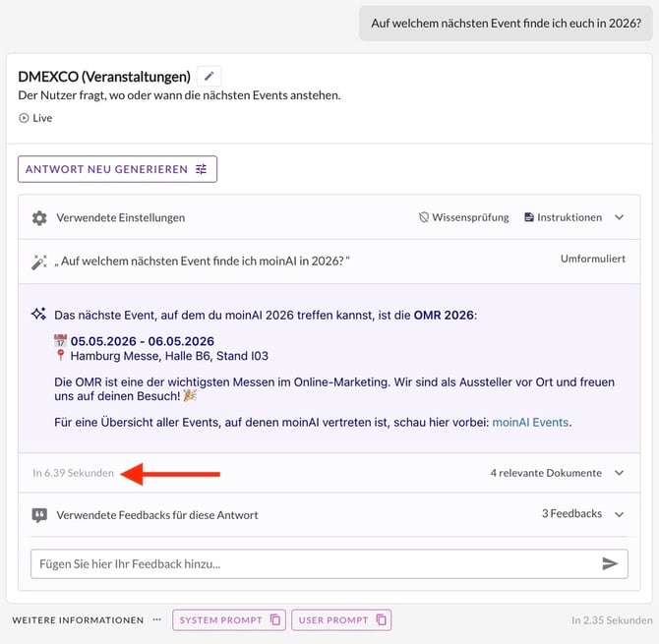Screen dimensions: 659x644
Task: Expand the 4 relevante Dokumente list
Action: [619, 473]
